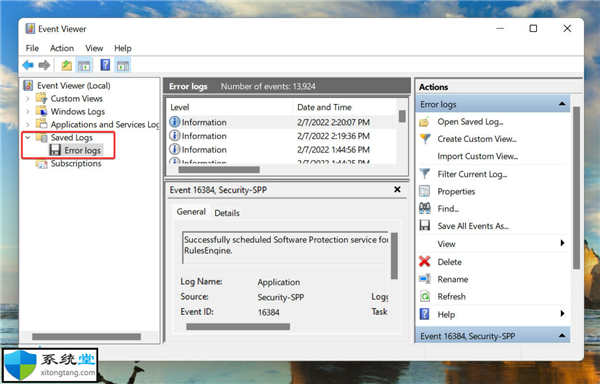Click the blue Help toolbar icon
Screen dimensions: 600x384
(105, 65)
